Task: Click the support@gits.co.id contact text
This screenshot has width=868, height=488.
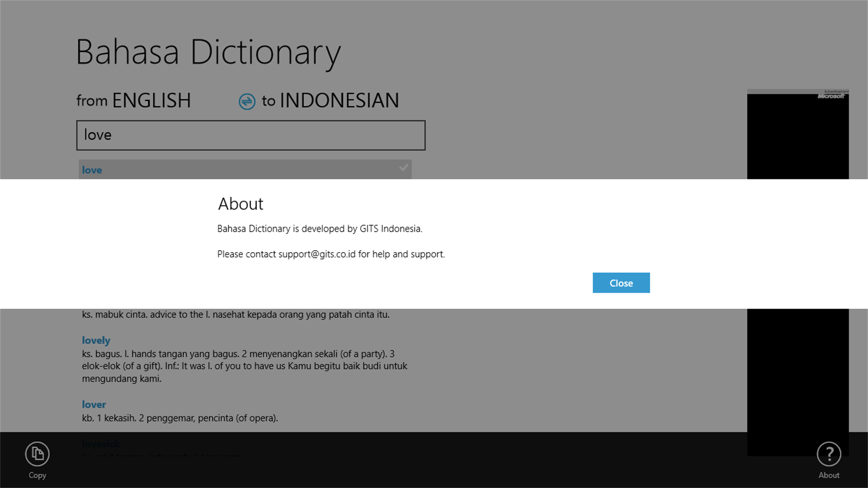Action: pos(317,254)
